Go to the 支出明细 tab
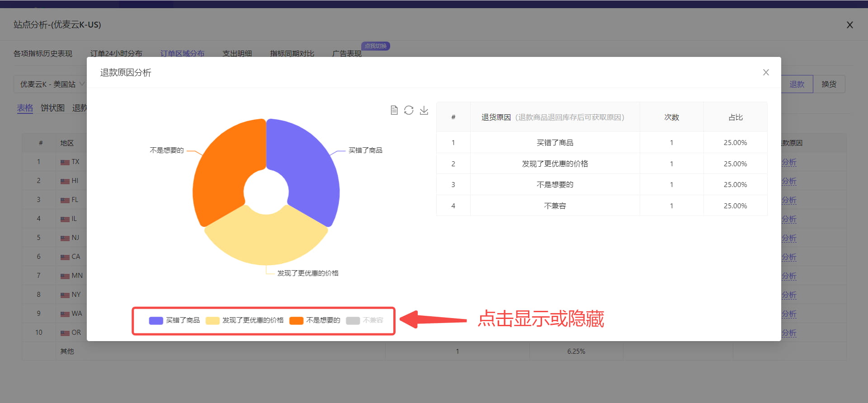The height and width of the screenshot is (403, 868). click(x=237, y=53)
